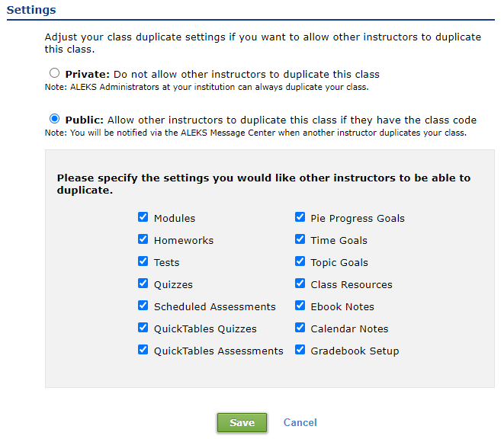Toggle the Calendar Notes checkbox
This screenshot has width=504, height=439.
click(x=300, y=328)
